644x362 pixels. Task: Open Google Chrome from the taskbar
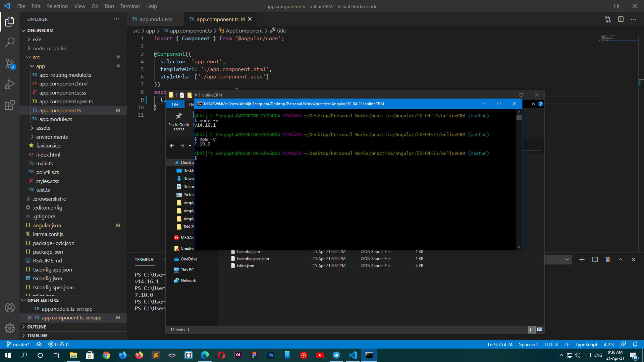point(106,355)
